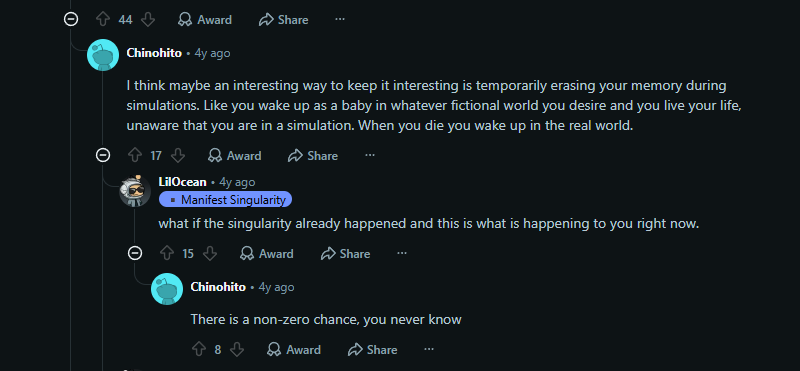Upvote the non-zero chance comment
800x371 pixels.
(199, 350)
